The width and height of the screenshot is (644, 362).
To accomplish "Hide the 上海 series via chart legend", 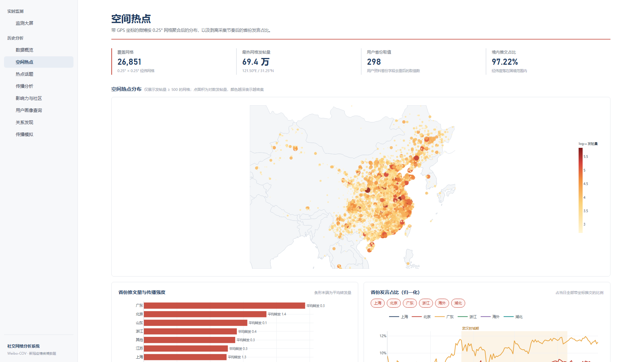I will [x=398, y=317].
